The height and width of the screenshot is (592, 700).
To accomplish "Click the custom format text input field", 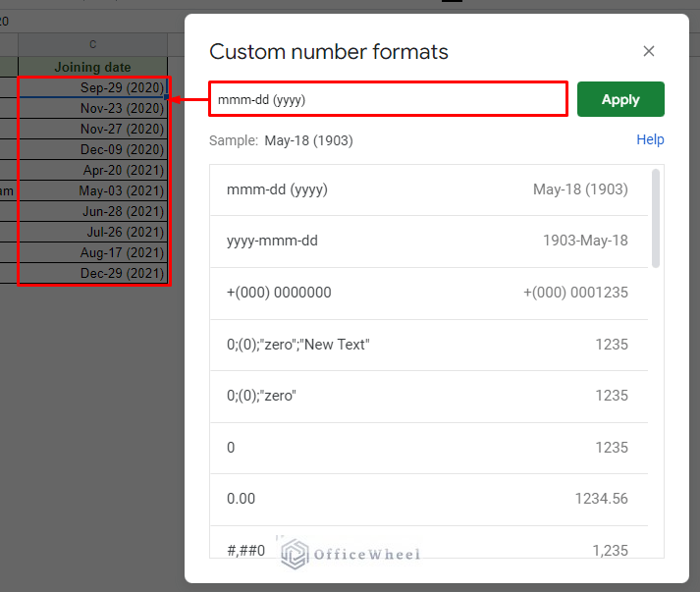I will point(388,99).
